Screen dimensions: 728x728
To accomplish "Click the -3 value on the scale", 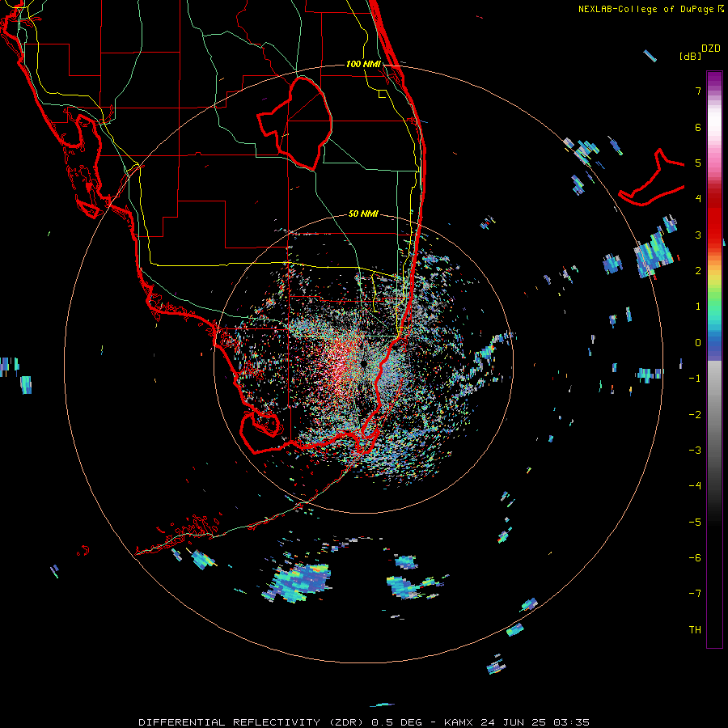I will coord(695,450).
